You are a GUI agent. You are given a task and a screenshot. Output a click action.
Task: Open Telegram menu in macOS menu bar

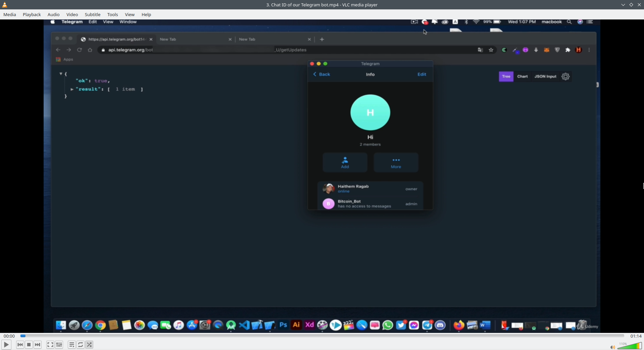[72, 22]
